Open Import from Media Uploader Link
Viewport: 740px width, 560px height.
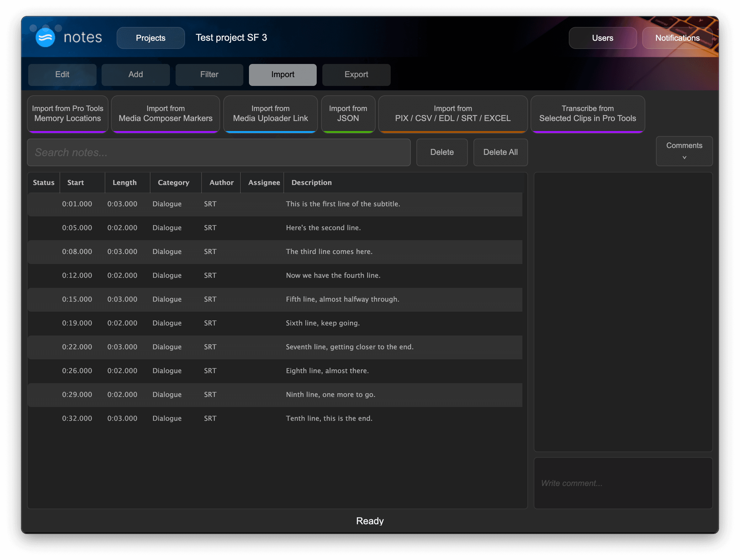coord(270,114)
